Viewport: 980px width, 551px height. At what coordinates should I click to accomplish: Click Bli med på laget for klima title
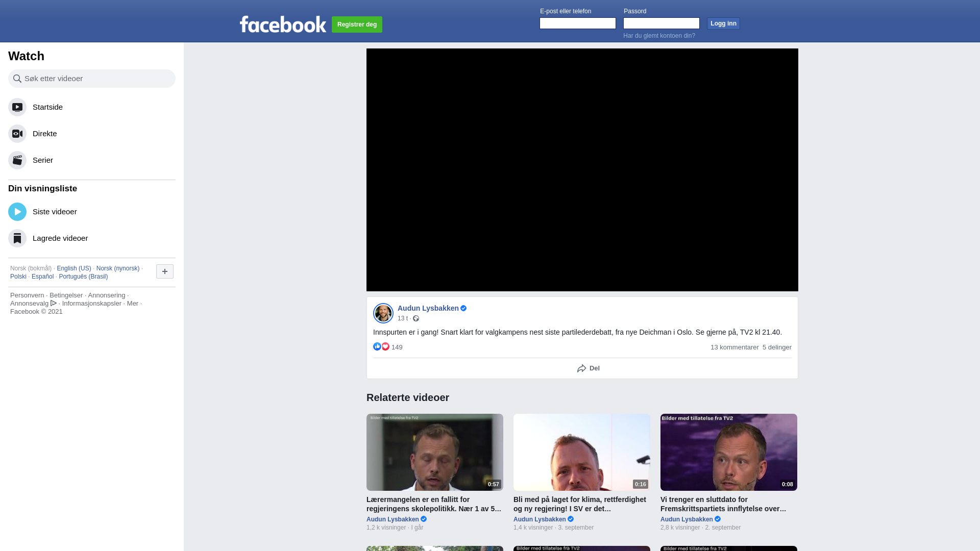(580, 504)
